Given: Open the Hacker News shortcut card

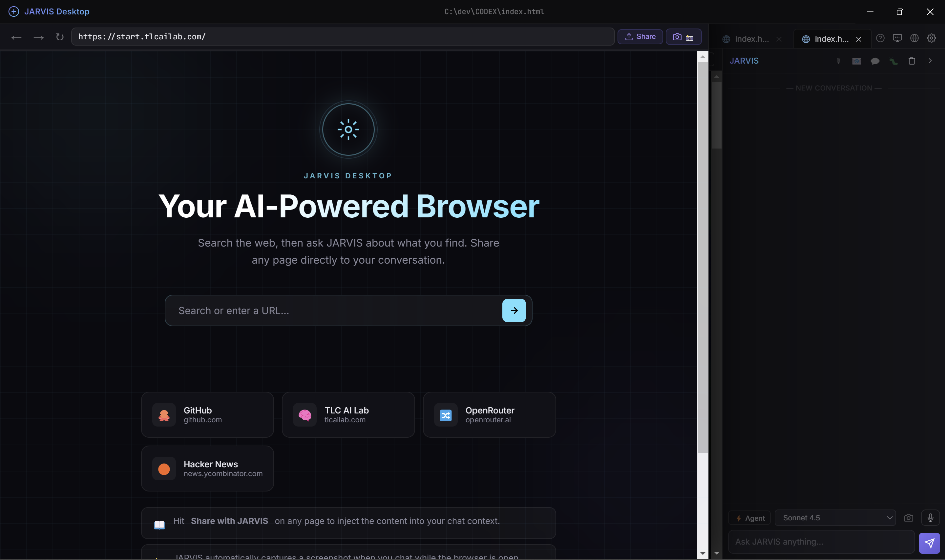Looking at the screenshot, I should pyautogui.click(x=207, y=469).
